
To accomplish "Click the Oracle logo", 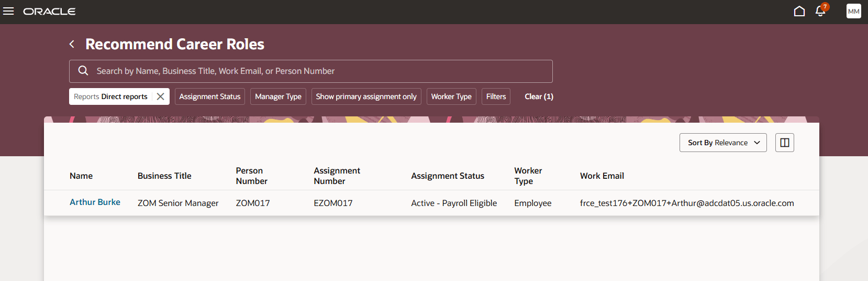I will [x=49, y=12].
